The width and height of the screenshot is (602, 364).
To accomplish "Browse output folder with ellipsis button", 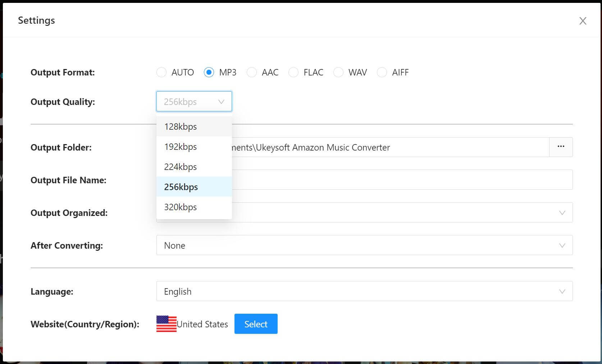I will (x=561, y=147).
